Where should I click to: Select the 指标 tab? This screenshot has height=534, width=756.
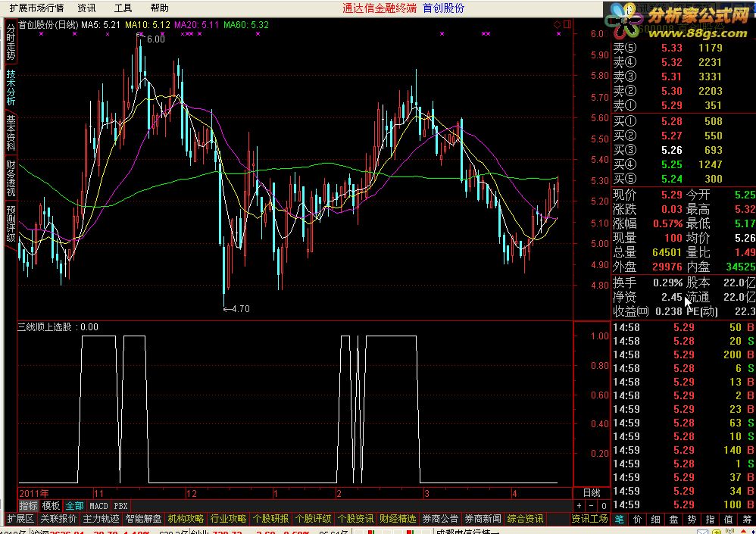pyautogui.click(x=28, y=505)
